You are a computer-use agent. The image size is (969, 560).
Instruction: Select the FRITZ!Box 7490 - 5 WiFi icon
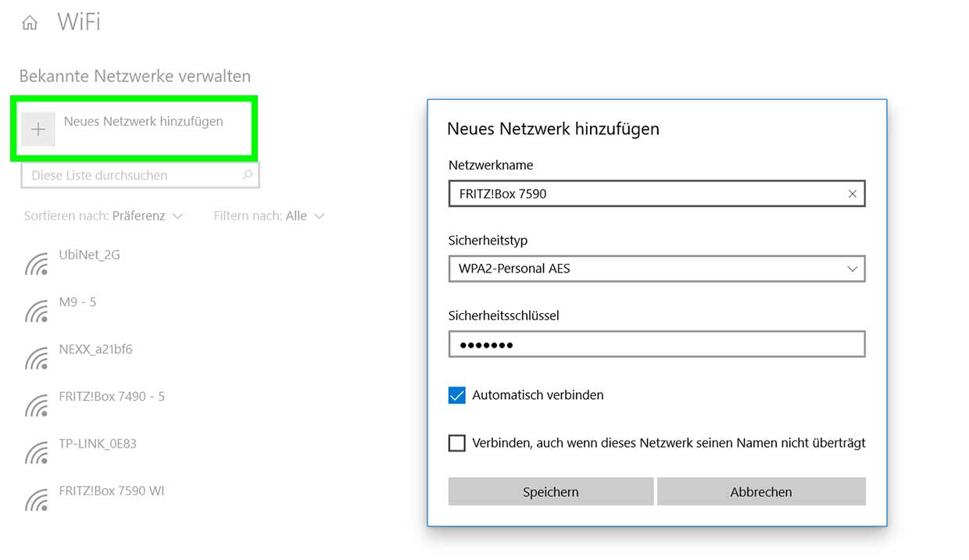pos(37,405)
